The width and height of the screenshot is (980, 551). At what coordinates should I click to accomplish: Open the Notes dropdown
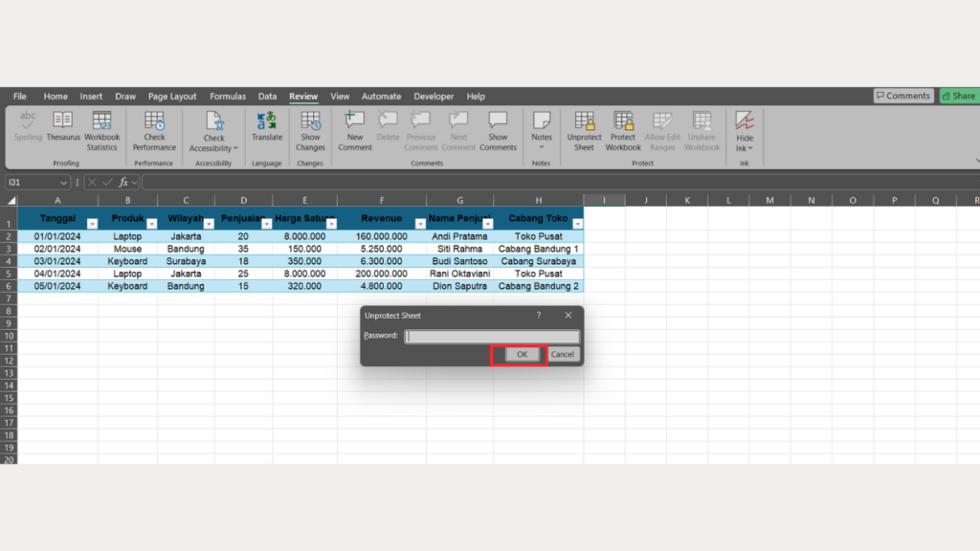[x=542, y=147]
